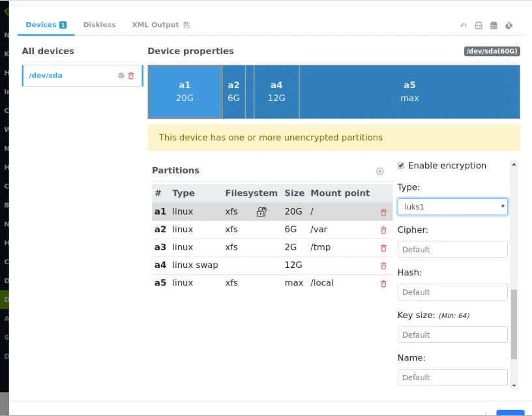Open the encryption Type dropdown luks1
532x416 pixels.
click(452, 207)
